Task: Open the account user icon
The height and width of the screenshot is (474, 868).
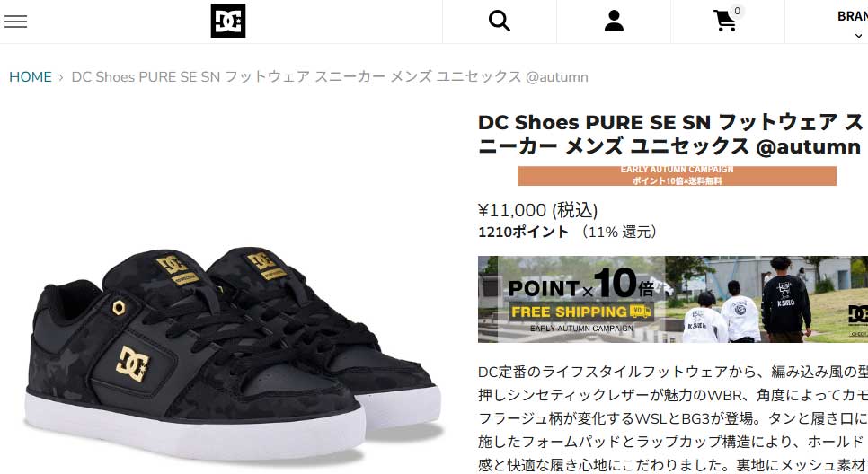Action: [x=614, y=21]
